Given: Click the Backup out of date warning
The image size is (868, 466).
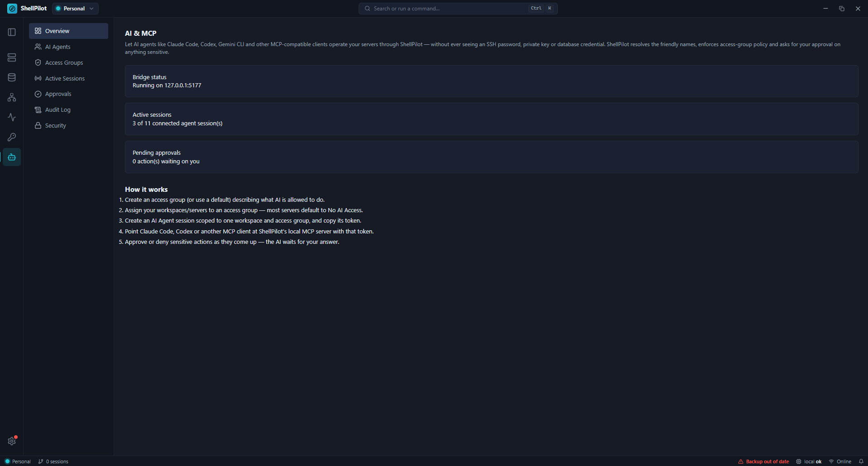Looking at the screenshot, I should click(x=763, y=461).
